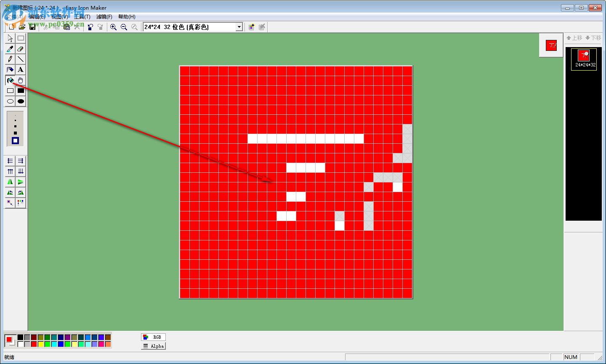Toggle Alpha channel mode
This screenshot has height=364, width=606.
(153, 346)
